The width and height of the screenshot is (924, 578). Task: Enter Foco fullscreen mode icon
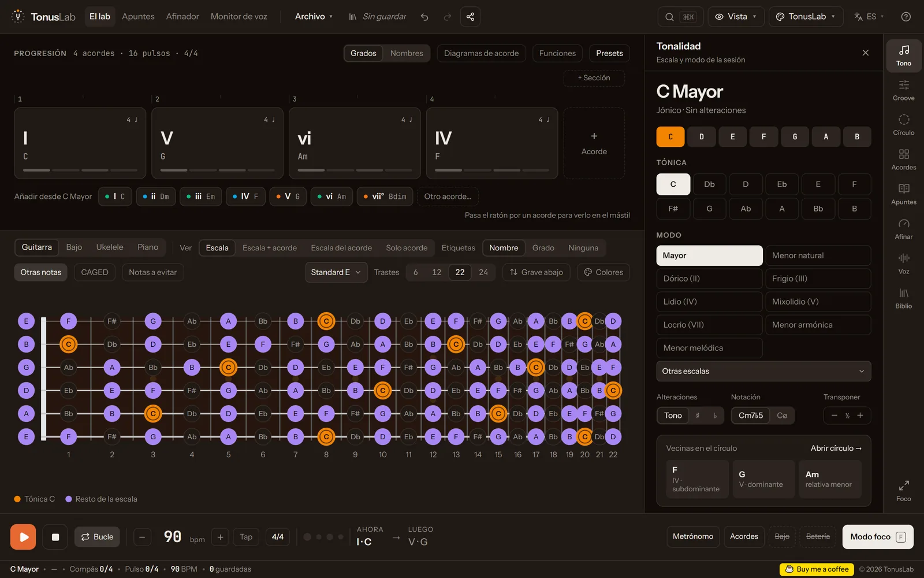tap(903, 490)
